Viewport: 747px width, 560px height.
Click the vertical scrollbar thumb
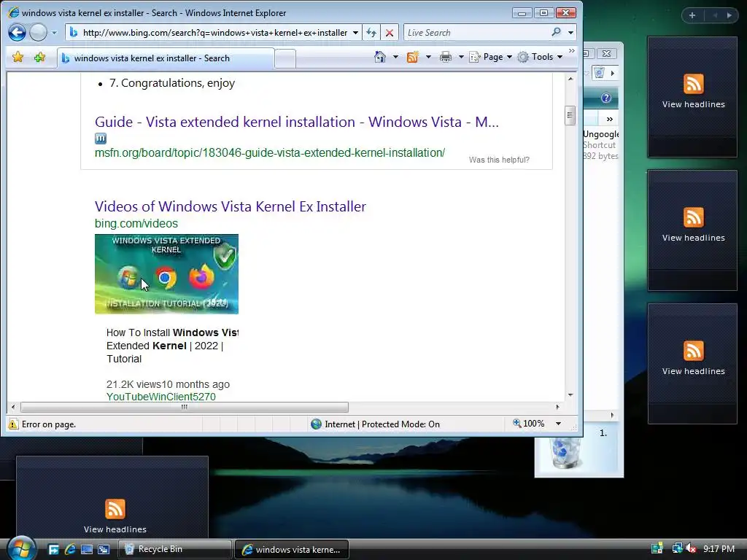(x=570, y=115)
